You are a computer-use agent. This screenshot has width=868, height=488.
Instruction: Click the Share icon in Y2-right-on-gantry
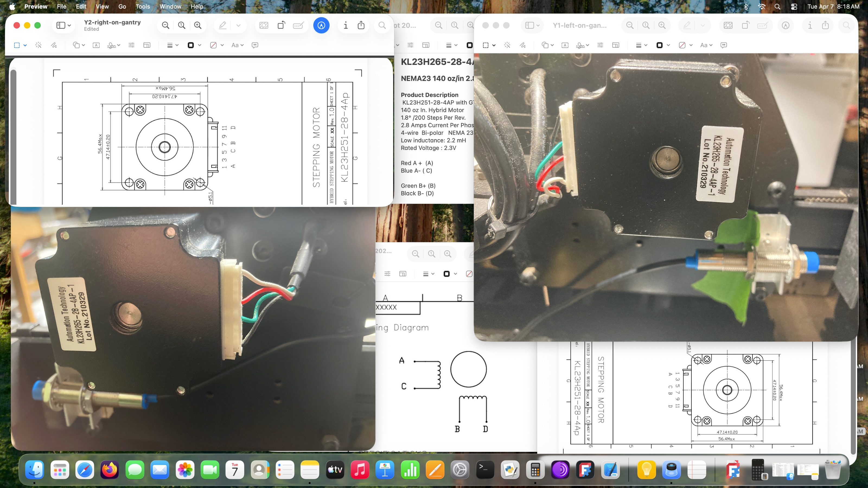(x=361, y=25)
